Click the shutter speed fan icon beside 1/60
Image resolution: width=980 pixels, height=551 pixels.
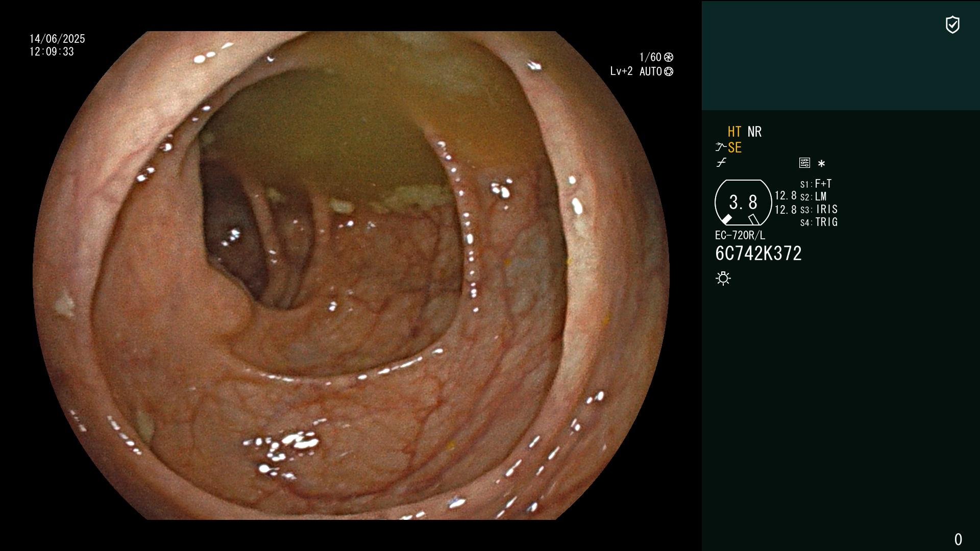coord(669,57)
